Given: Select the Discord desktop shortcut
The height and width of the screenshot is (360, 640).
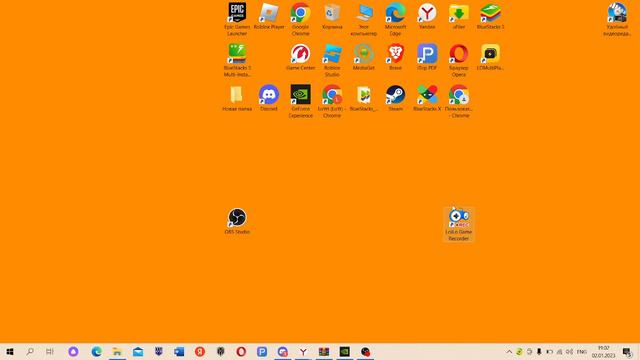Looking at the screenshot, I should pos(269,98).
